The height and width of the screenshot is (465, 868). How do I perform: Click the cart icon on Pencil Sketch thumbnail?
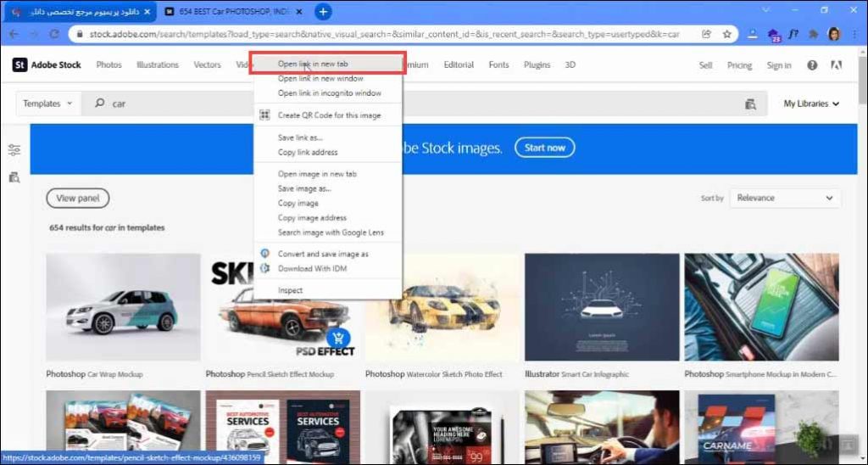pyautogui.click(x=338, y=338)
